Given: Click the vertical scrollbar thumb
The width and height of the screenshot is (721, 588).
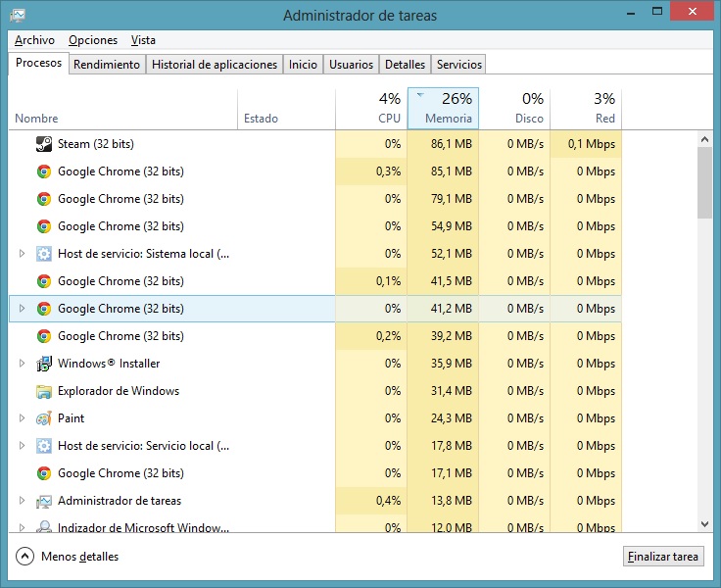Looking at the screenshot, I should [x=704, y=183].
